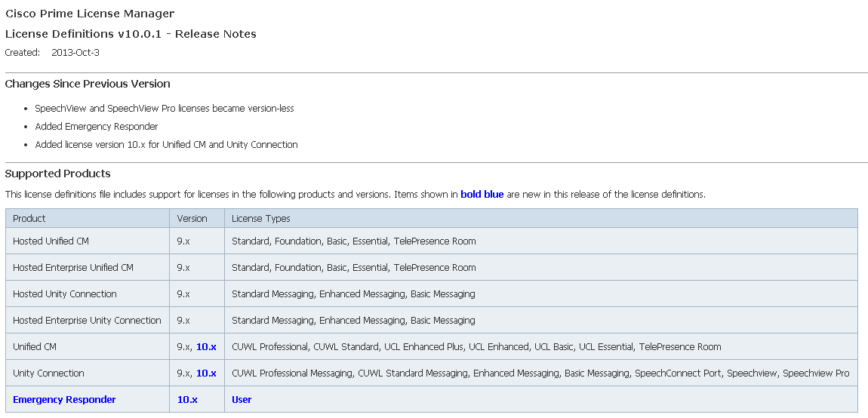This screenshot has width=868, height=418.
Task: Click the Added Emergency Responder bullet
Action: point(97,126)
